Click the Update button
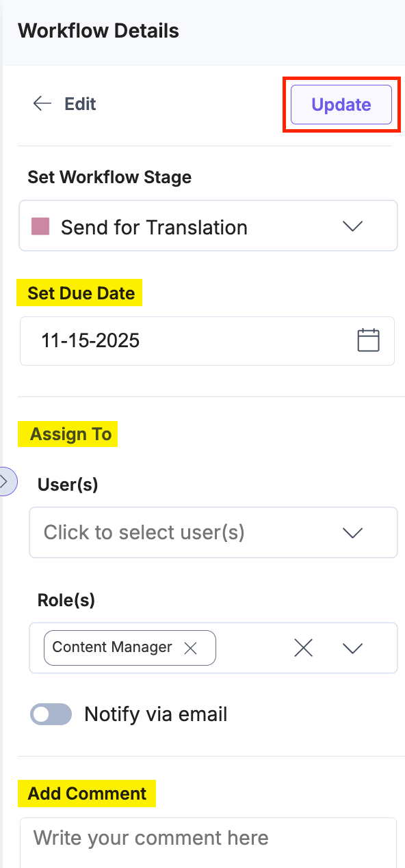This screenshot has height=868, width=405. [x=340, y=105]
